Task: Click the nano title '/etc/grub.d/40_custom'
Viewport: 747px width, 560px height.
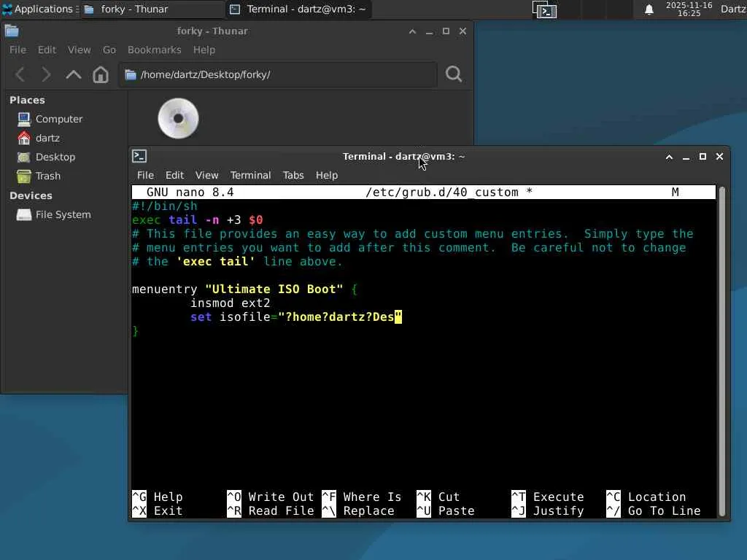Action: click(x=441, y=192)
